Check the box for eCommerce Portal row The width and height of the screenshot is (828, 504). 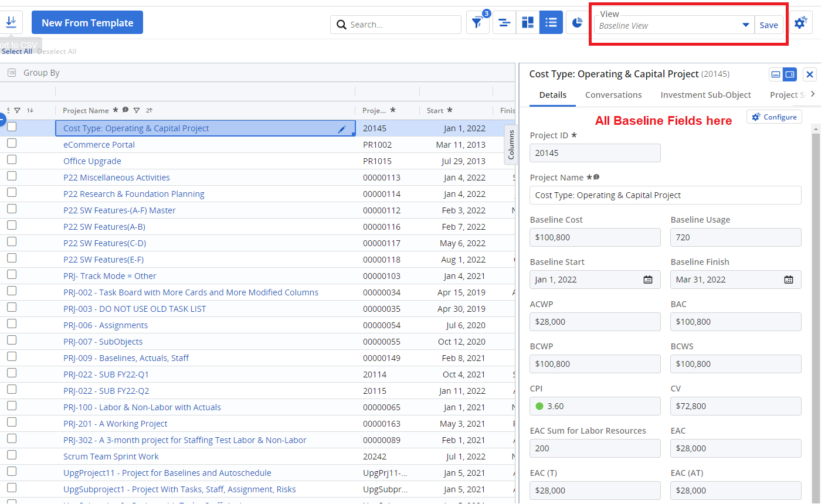(x=12, y=144)
